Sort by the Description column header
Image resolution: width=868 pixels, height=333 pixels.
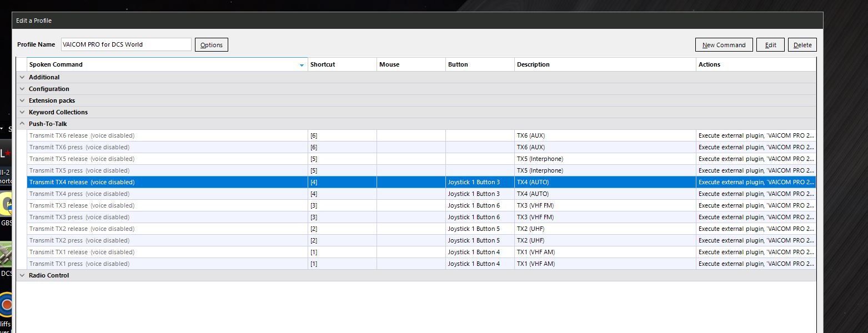click(604, 64)
